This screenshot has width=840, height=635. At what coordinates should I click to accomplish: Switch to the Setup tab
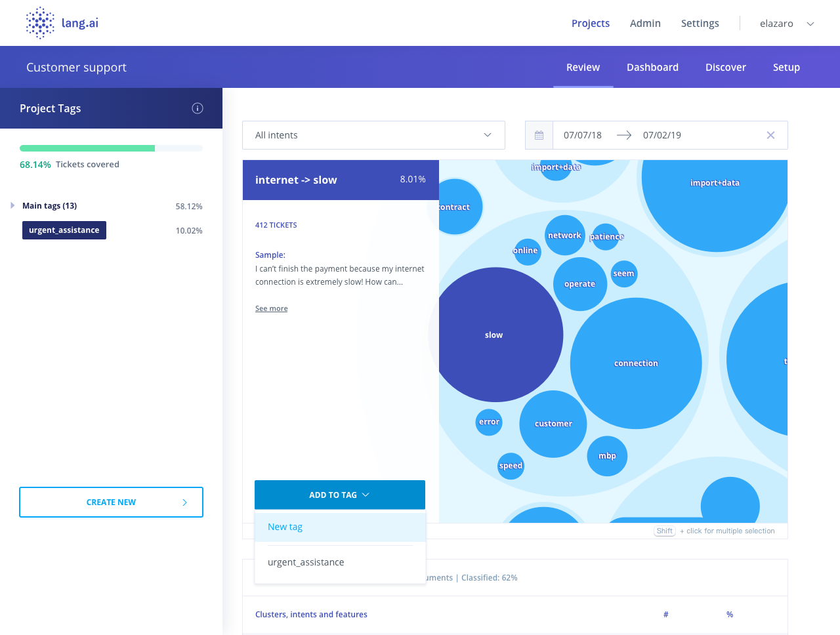(786, 67)
